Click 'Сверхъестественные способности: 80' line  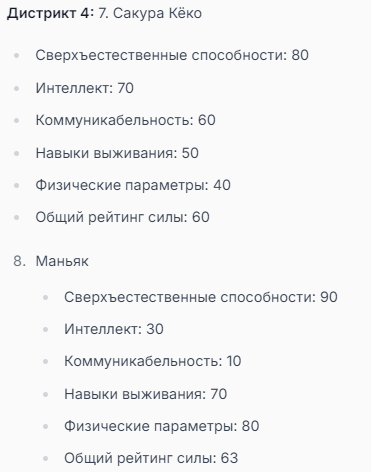click(172, 55)
